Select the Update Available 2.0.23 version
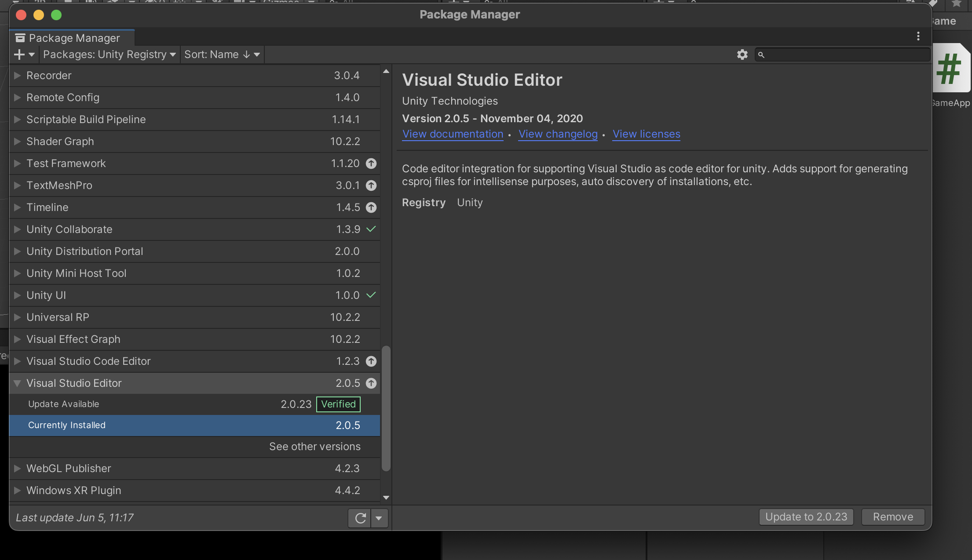972x560 pixels. [195, 404]
